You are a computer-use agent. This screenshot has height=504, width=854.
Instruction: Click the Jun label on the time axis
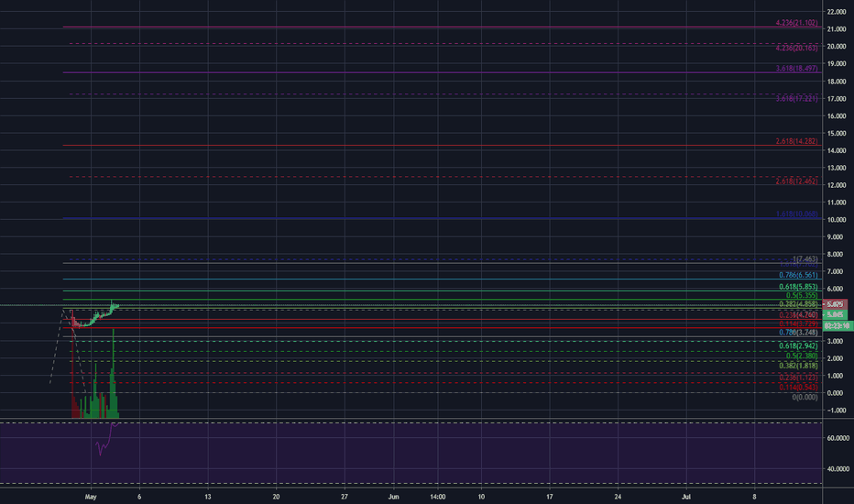[394, 497]
